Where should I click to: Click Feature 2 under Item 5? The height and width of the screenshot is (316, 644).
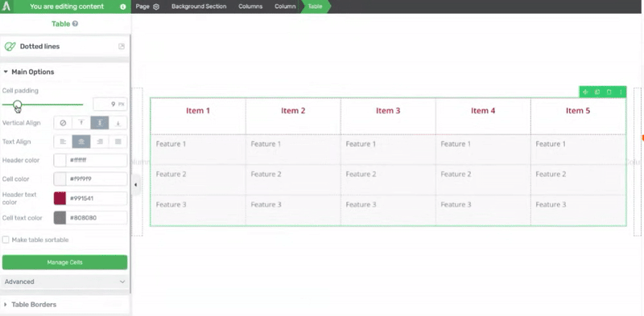551,174
